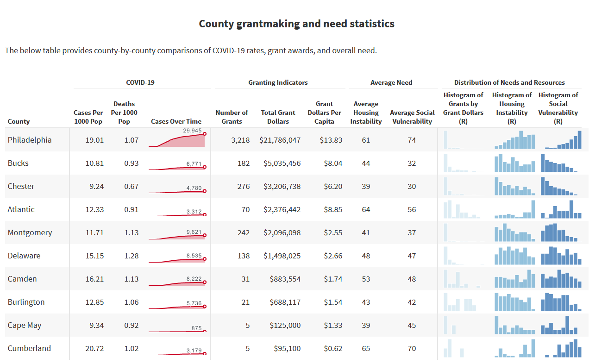The image size is (614, 364).
Task: Click Montgomery's 242 grants count
Action: 244,232
